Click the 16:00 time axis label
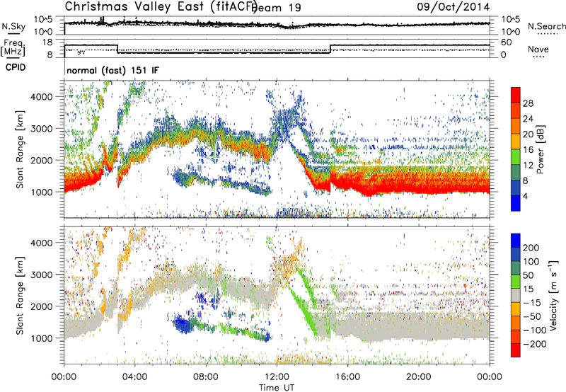Viewport: 566px width, 392px height. pyautogui.click(x=347, y=377)
